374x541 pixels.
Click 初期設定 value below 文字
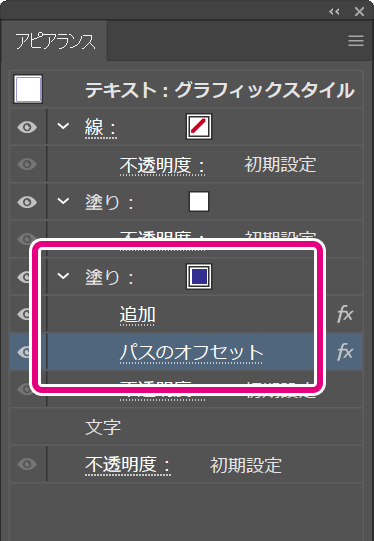click(x=246, y=465)
